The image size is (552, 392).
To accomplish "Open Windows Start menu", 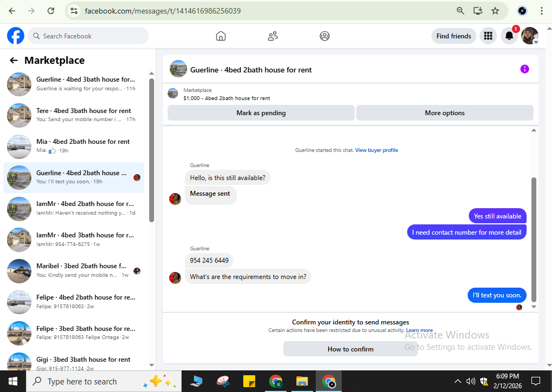I will click(13, 381).
